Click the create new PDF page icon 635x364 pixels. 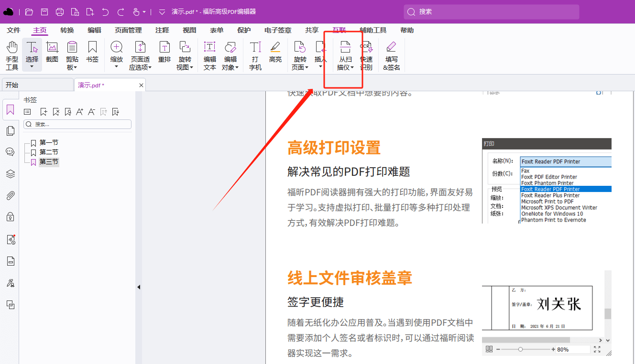click(90, 11)
